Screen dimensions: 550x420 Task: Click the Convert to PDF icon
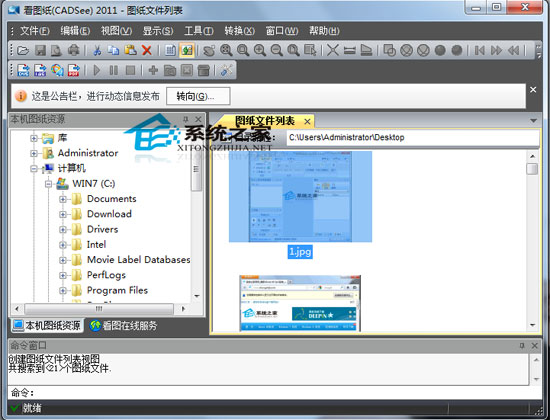tap(74, 70)
